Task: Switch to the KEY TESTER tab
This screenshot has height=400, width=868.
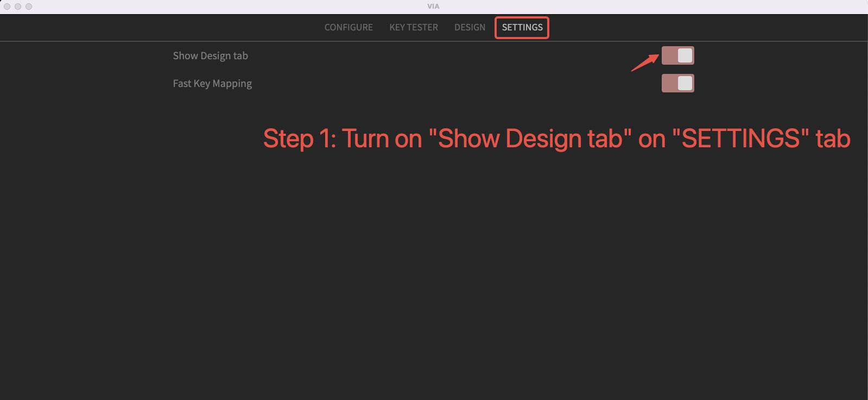Action: pos(413,27)
